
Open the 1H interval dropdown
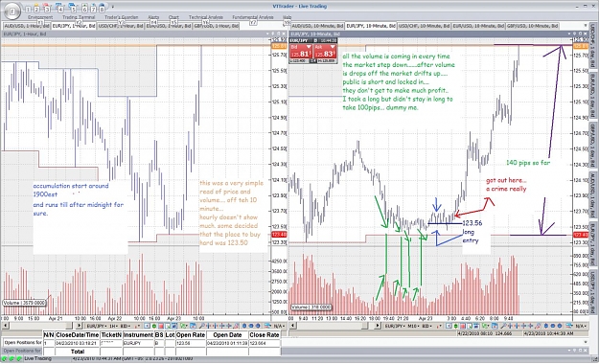pyautogui.click(x=114, y=326)
